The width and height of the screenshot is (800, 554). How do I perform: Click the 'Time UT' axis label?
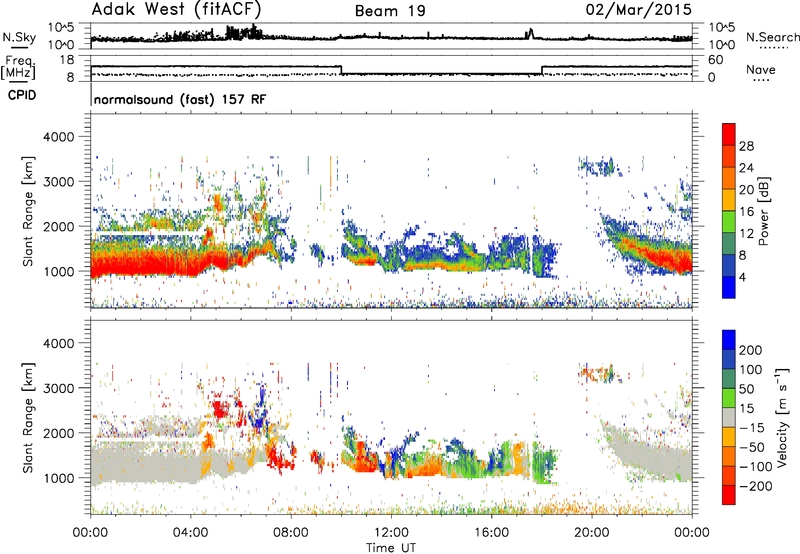click(391, 548)
